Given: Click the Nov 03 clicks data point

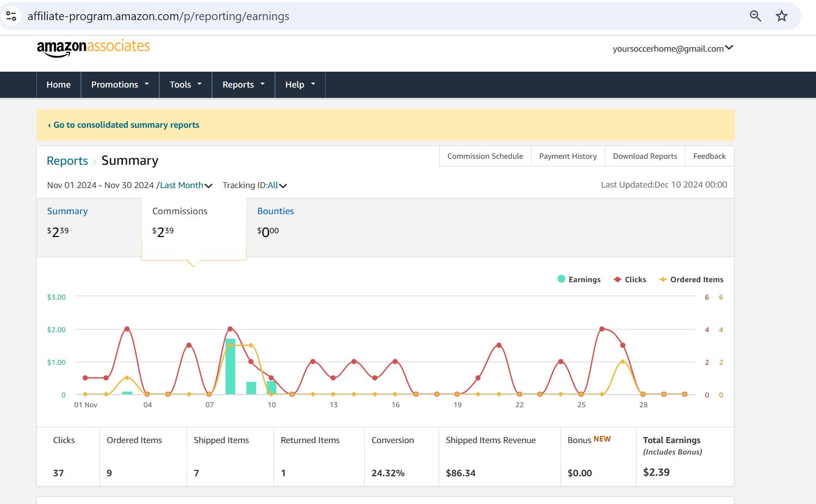Looking at the screenshot, I should point(127,329).
